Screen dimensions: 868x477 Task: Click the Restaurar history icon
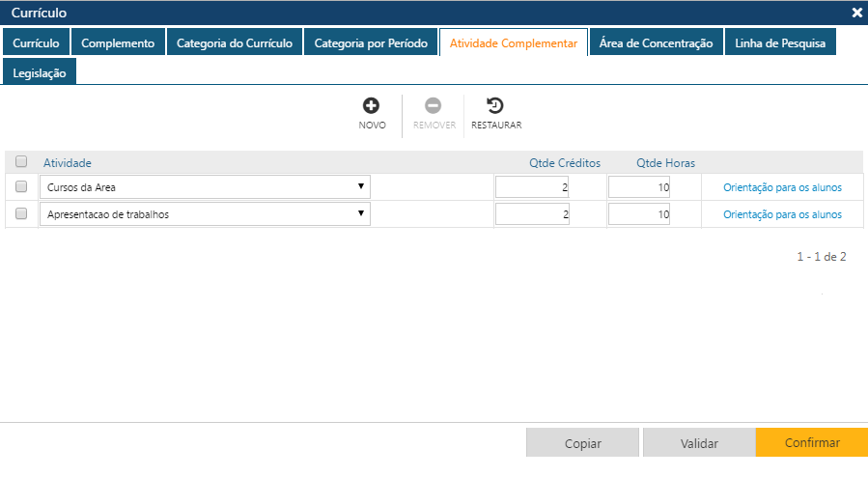(495, 106)
